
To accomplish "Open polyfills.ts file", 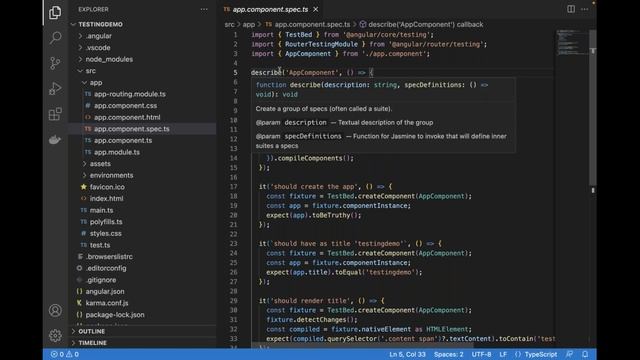I will [106, 222].
